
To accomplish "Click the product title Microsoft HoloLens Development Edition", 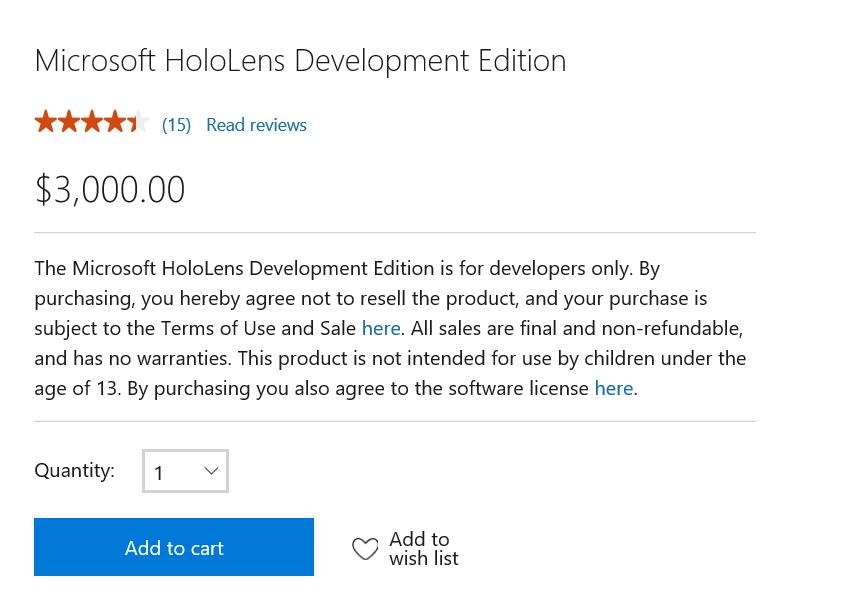I will [x=300, y=59].
